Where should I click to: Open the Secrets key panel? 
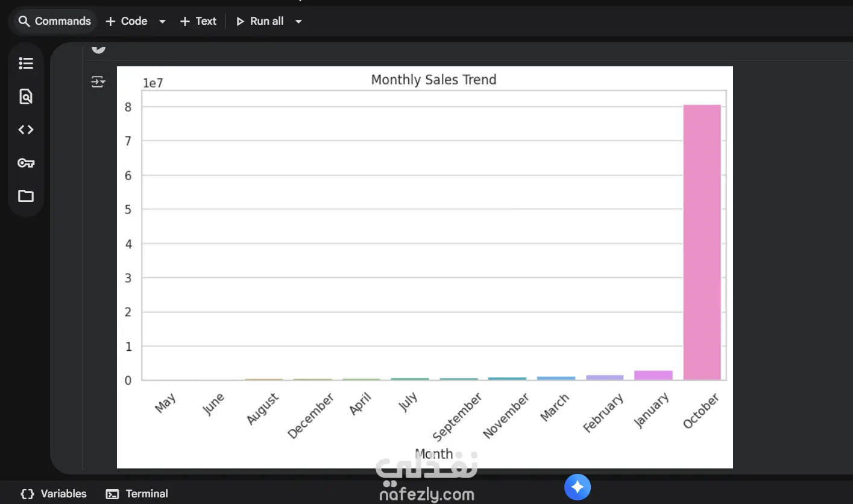tap(26, 163)
